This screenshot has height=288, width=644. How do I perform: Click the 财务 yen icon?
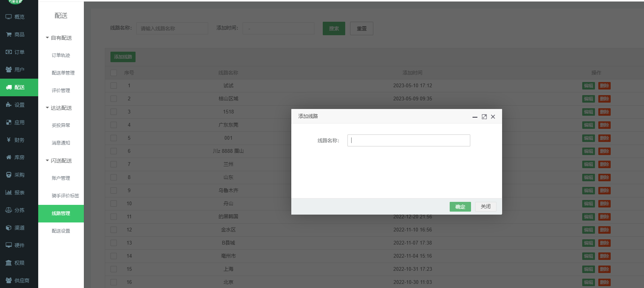point(9,140)
